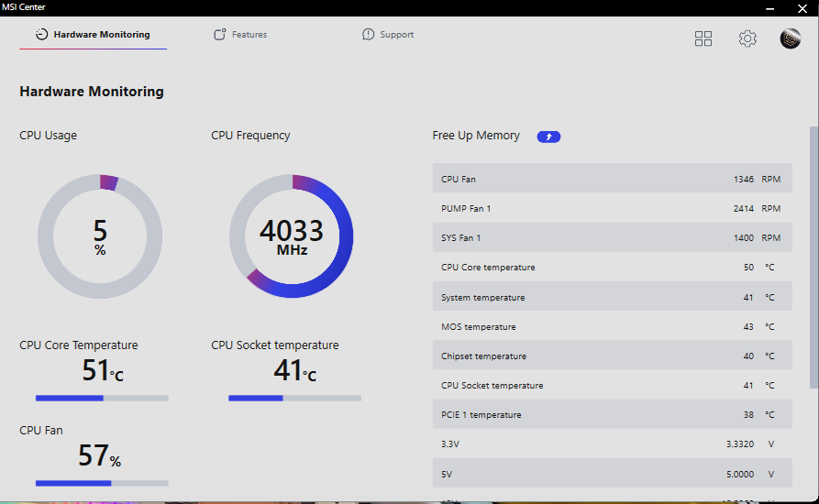The image size is (819, 504).
Task: Click the grid view layout icon
Action: coord(703,38)
